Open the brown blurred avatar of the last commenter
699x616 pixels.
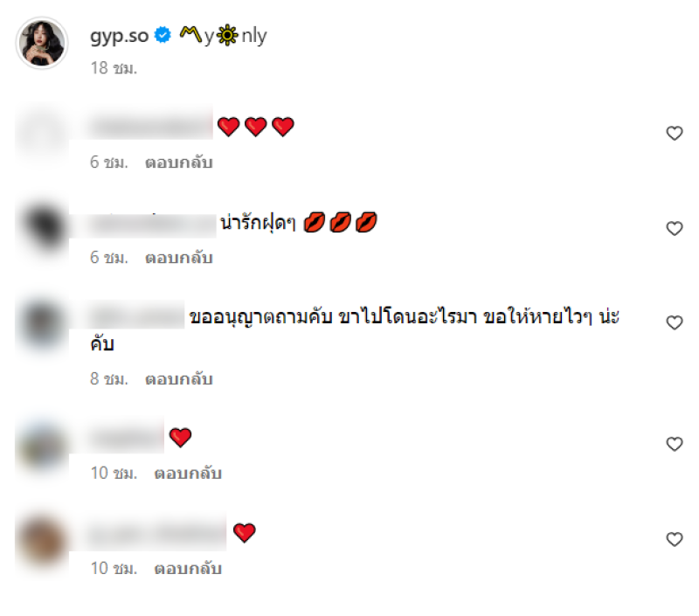tap(42, 540)
